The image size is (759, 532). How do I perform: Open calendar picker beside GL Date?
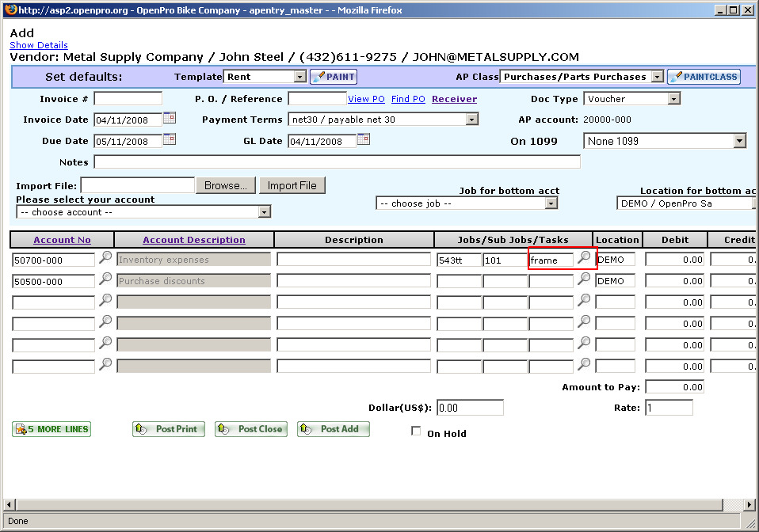point(364,140)
